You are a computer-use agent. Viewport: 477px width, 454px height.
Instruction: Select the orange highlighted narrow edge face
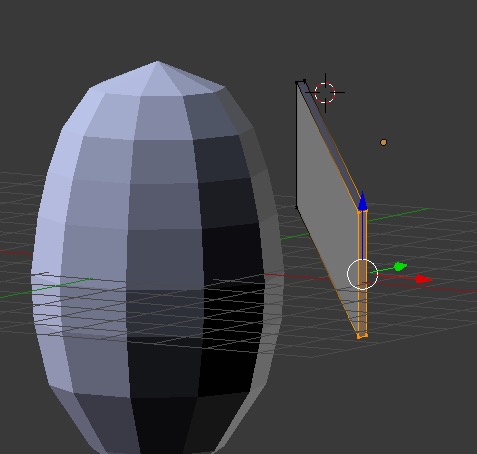363,273
